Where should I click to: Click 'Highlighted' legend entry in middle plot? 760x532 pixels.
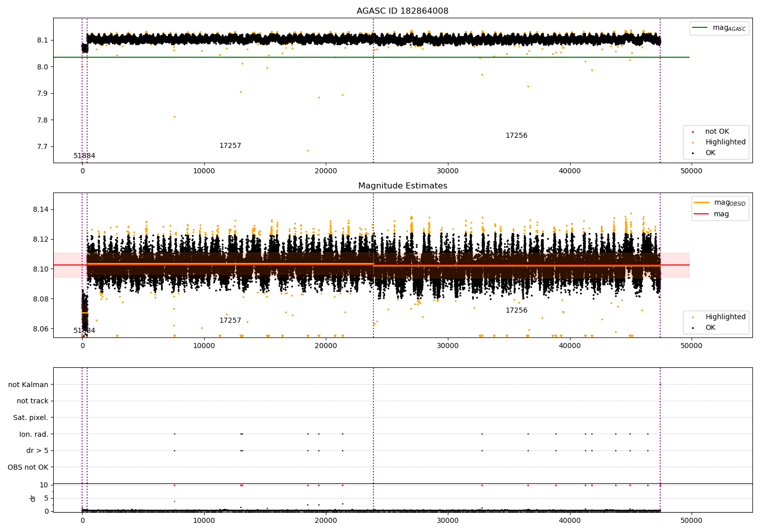pyautogui.click(x=725, y=317)
